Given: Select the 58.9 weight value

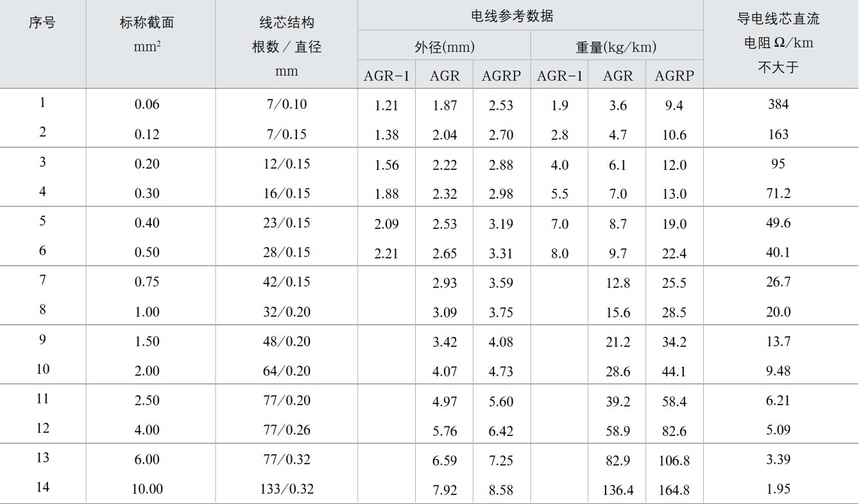Looking at the screenshot, I should pyautogui.click(x=618, y=431).
